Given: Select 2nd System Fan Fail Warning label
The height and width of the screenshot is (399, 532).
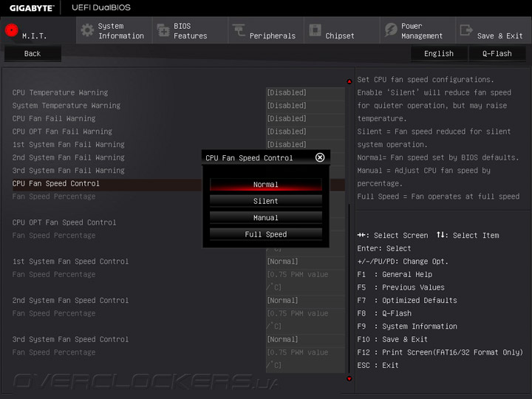Looking at the screenshot, I should 69,157.
